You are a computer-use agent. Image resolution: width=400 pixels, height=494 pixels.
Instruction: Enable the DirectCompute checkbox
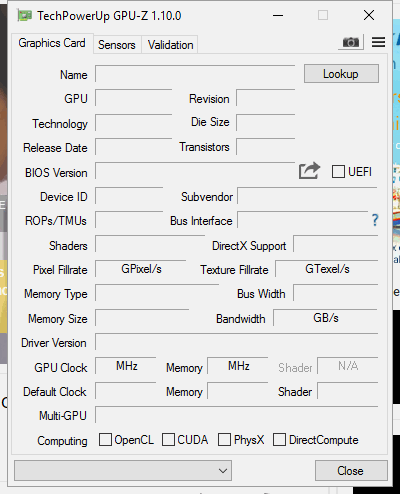point(279,439)
